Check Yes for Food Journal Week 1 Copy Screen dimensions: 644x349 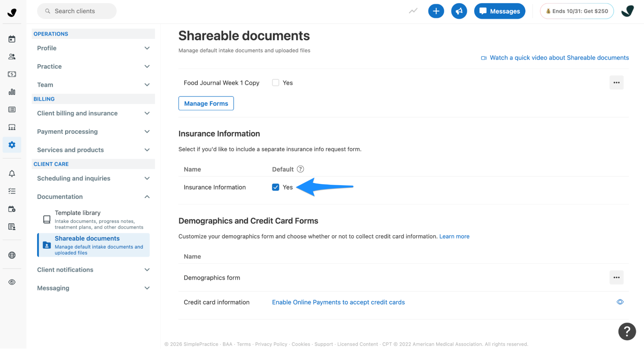(x=275, y=83)
